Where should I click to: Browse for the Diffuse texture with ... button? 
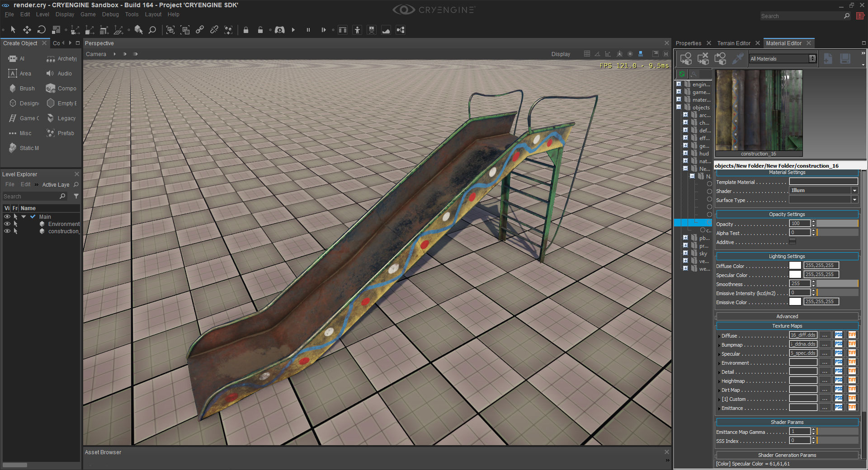coord(825,335)
